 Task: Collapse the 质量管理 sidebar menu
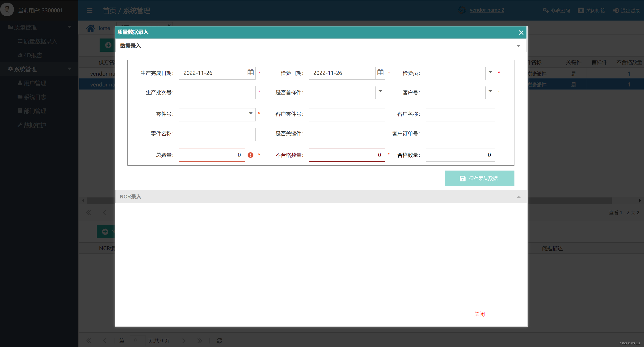point(70,27)
